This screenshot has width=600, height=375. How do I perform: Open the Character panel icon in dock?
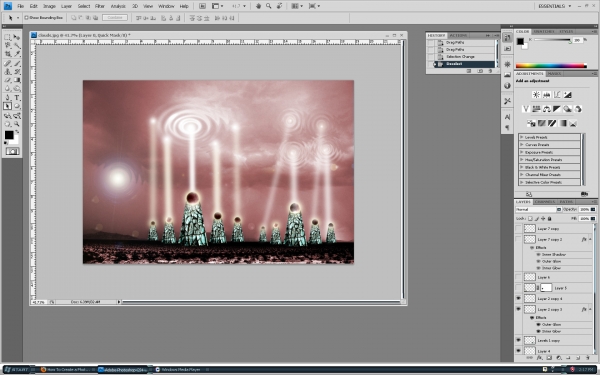point(507,117)
